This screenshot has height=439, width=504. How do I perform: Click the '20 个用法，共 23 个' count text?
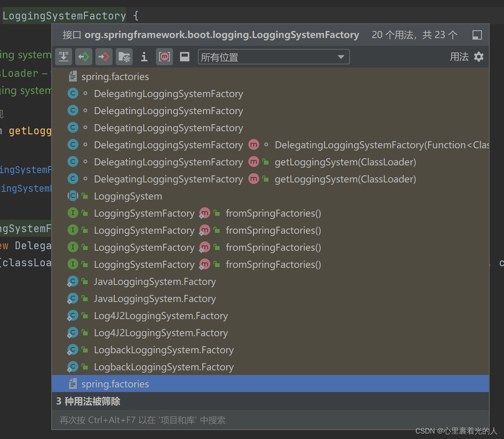[x=414, y=35]
